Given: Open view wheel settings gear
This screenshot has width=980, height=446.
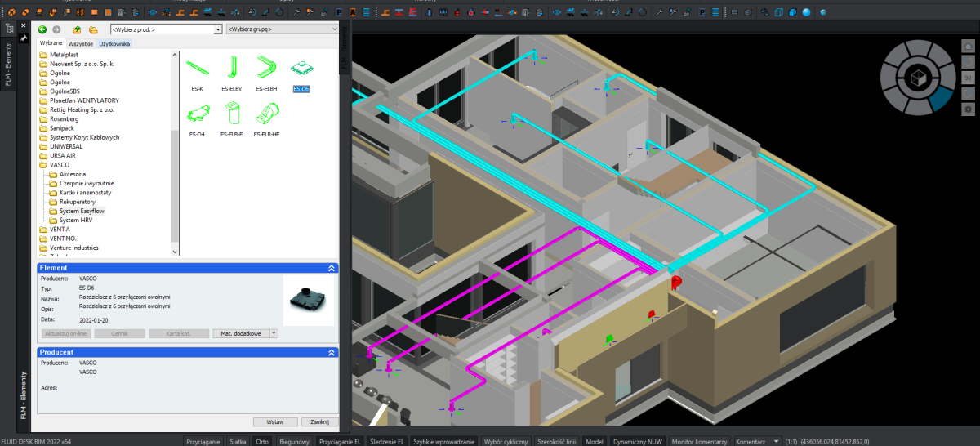Looking at the screenshot, I should tap(969, 109).
